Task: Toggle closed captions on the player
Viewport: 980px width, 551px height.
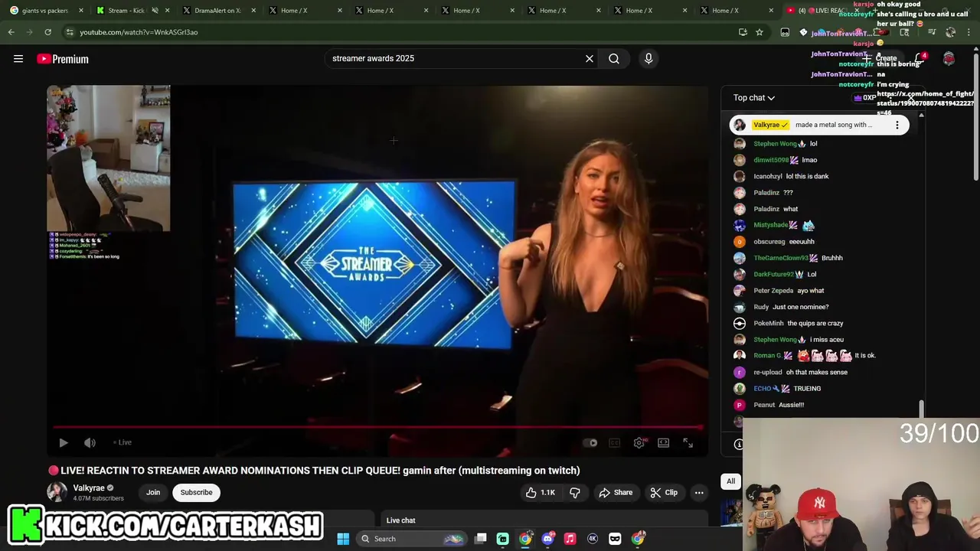Action: (615, 442)
